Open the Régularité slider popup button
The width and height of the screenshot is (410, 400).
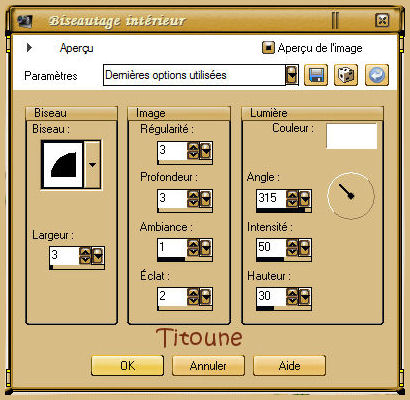(x=206, y=151)
